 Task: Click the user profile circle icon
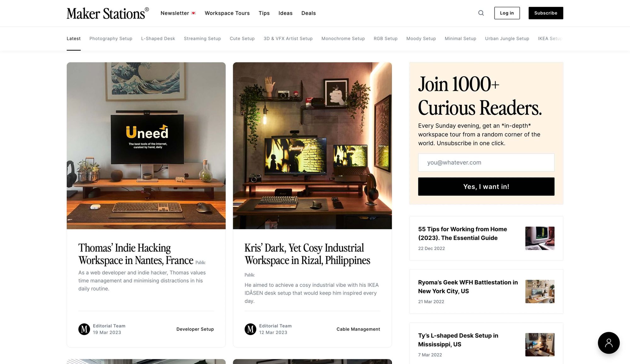pyautogui.click(x=609, y=343)
